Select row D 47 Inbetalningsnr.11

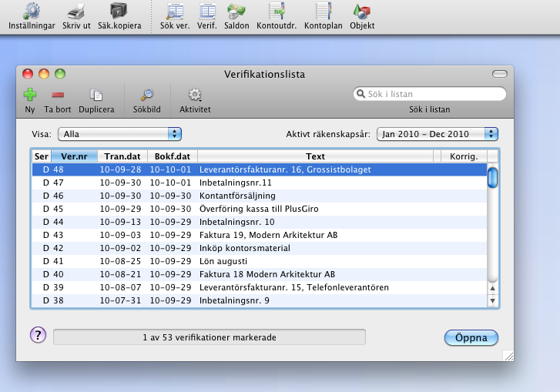click(260, 183)
